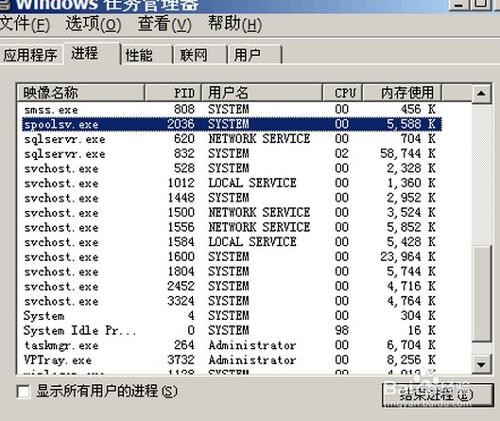500x421 pixels.
Task: Switch to the 进程 tab
Action: pos(91,53)
